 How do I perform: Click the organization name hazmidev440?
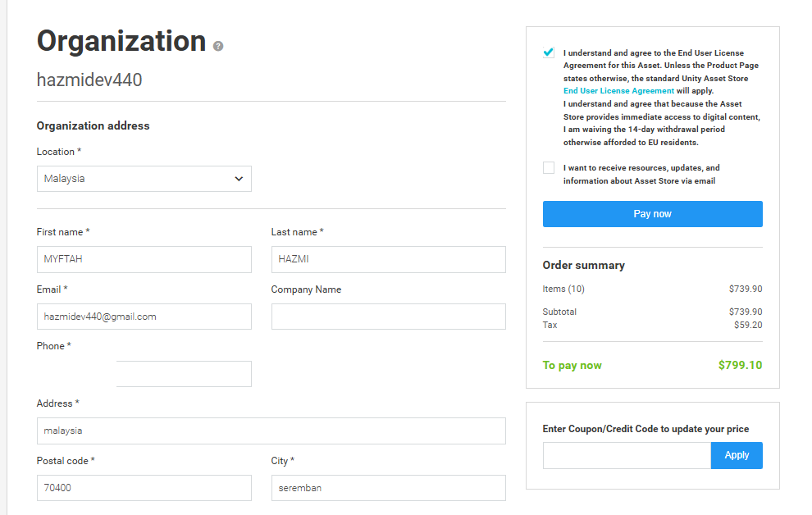(x=89, y=80)
